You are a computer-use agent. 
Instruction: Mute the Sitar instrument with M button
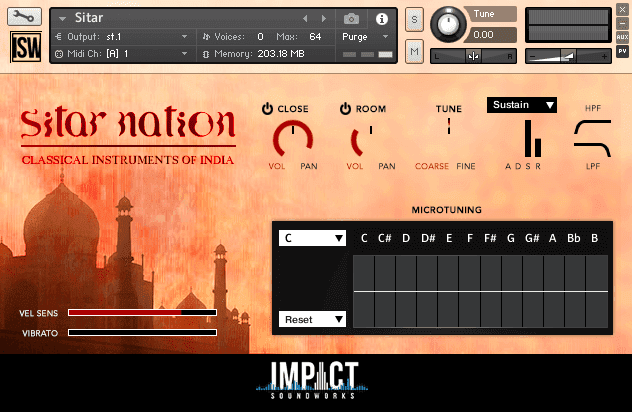[x=414, y=51]
